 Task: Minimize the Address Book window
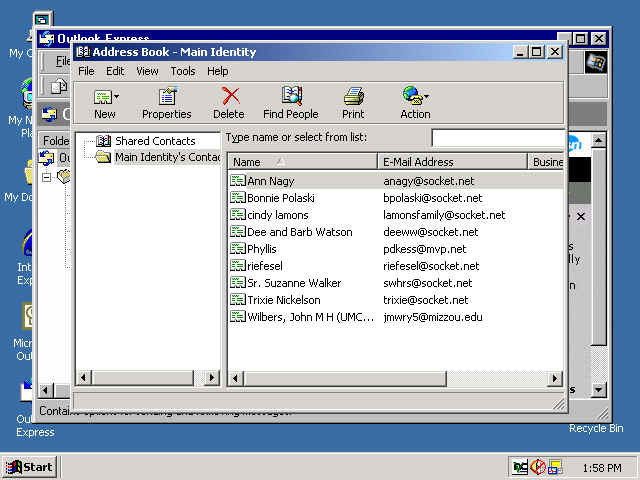519,52
